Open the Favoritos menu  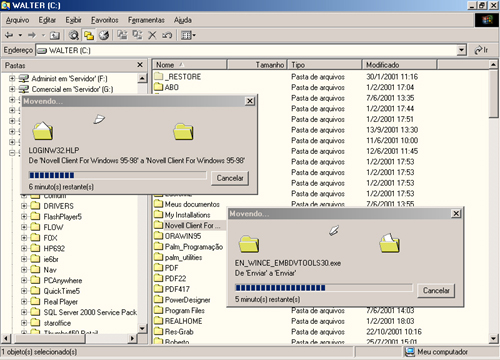105,20
